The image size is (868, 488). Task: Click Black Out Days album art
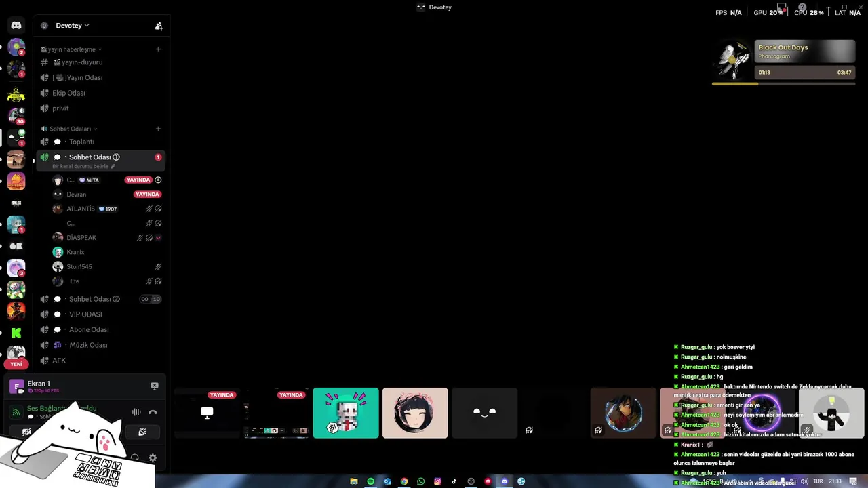(x=732, y=61)
